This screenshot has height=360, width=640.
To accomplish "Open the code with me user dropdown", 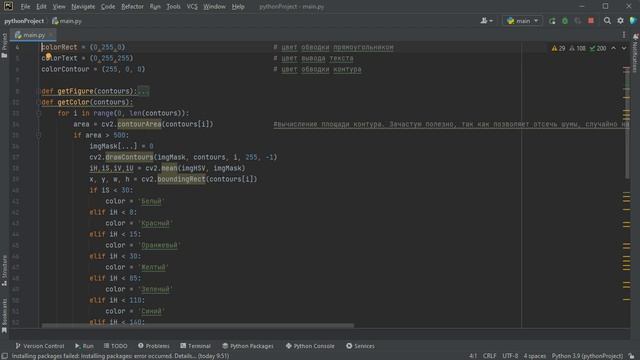I will 486,20.
